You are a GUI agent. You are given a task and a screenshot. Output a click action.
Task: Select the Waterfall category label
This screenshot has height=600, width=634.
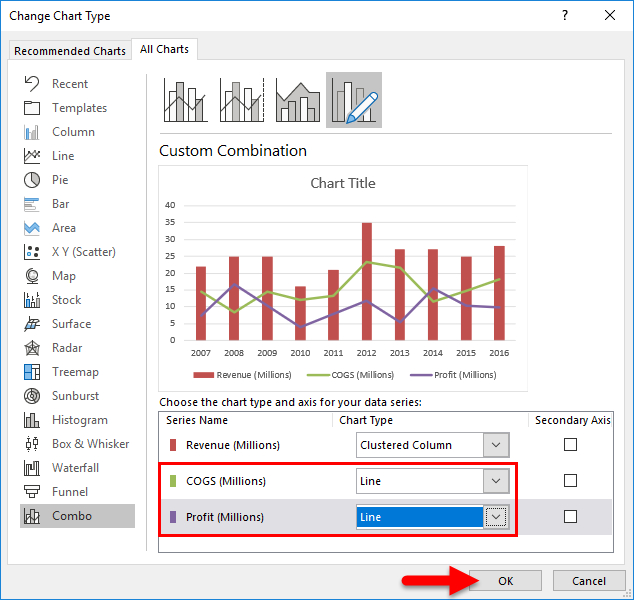75,468
